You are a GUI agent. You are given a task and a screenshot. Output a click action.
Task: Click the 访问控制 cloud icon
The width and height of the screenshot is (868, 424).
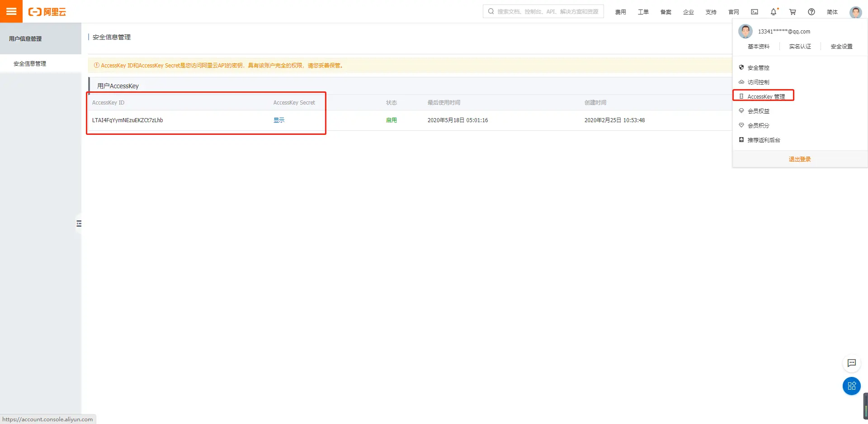741,82
